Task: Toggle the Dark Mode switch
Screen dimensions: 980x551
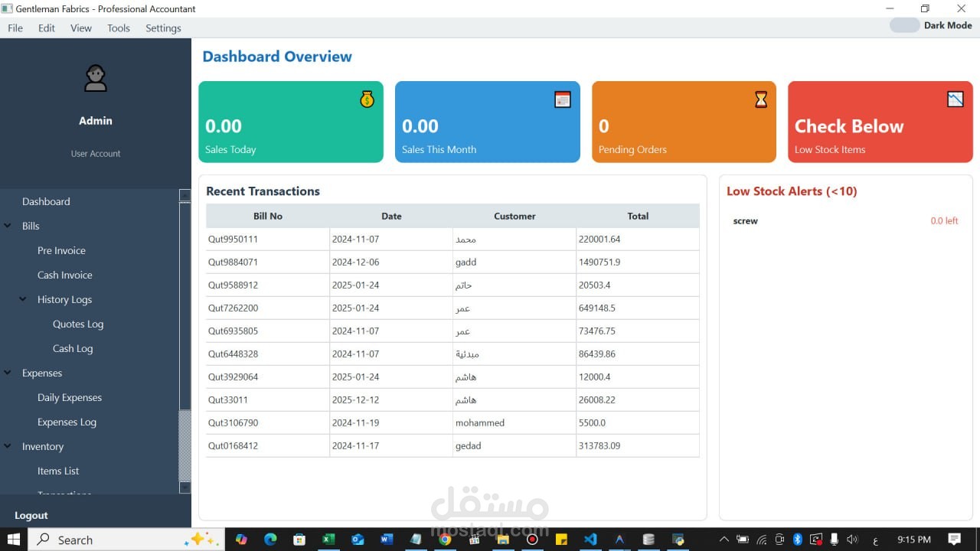Action: (x=904, y=25)
